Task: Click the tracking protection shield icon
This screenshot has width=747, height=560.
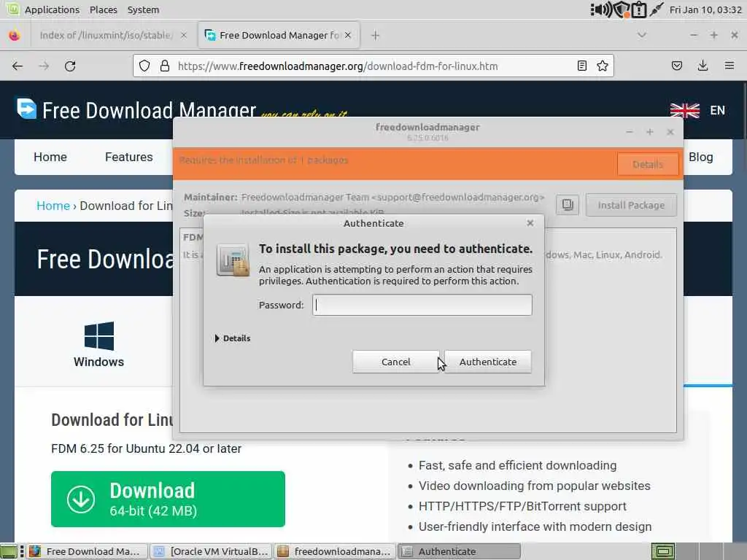Action: point(144,66)
